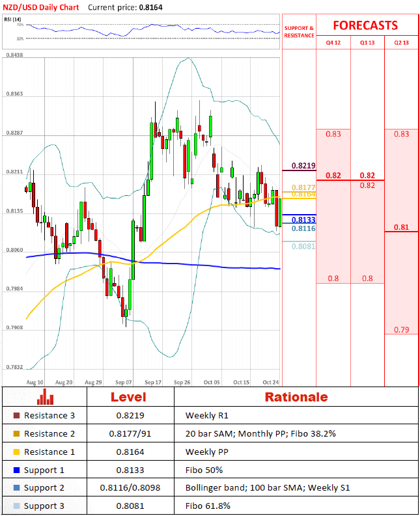
Task: Open the Q2 13 forecast column header
Action: (402, 43)
